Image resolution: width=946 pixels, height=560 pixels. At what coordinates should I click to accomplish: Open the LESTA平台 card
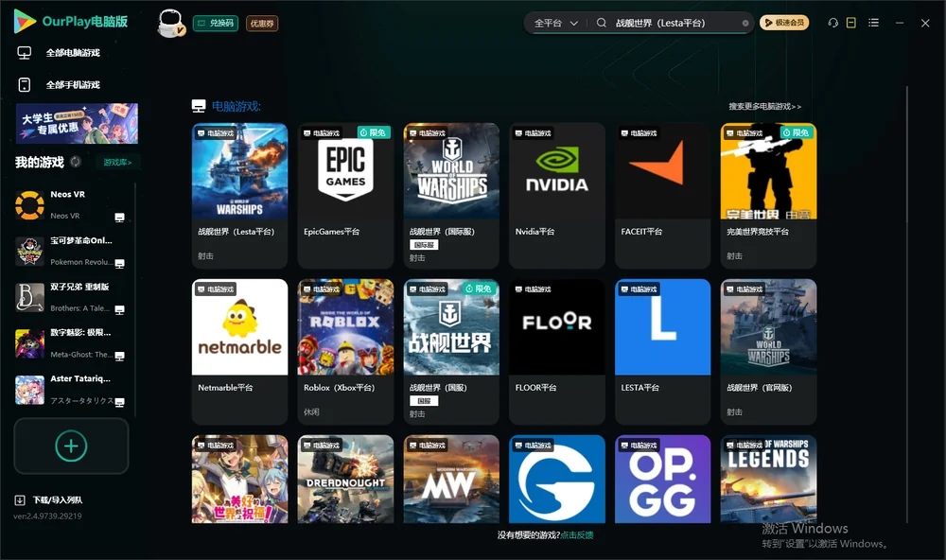tap(662, 352)
